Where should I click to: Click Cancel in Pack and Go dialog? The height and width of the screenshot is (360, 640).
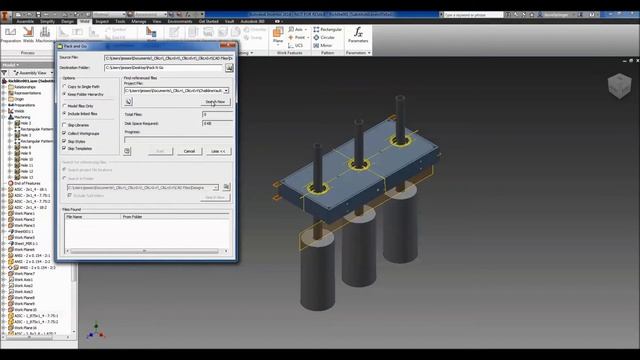(189, 151)
